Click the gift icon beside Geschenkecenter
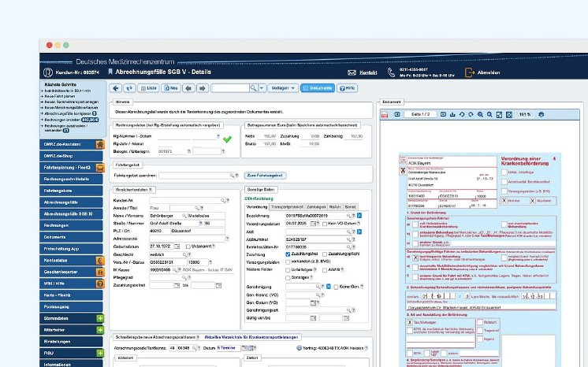This screenshot has height=367, width=588. point(100,272)
